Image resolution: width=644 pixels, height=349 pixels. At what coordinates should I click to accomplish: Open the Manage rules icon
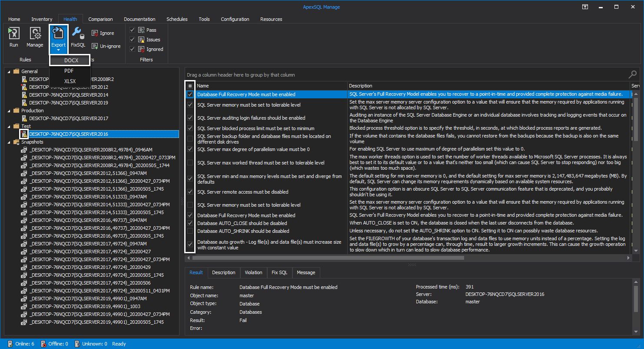pos(35,34)
